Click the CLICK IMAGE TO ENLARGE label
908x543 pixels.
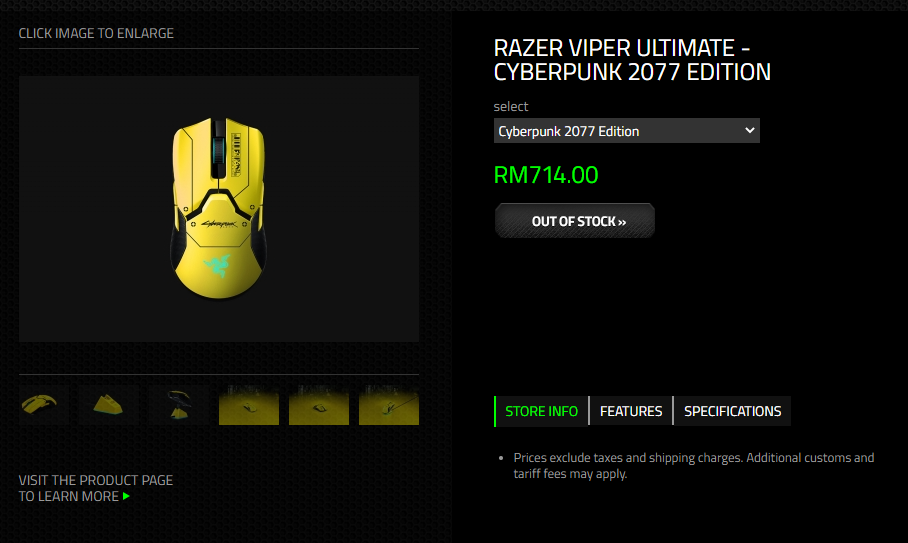96,33
